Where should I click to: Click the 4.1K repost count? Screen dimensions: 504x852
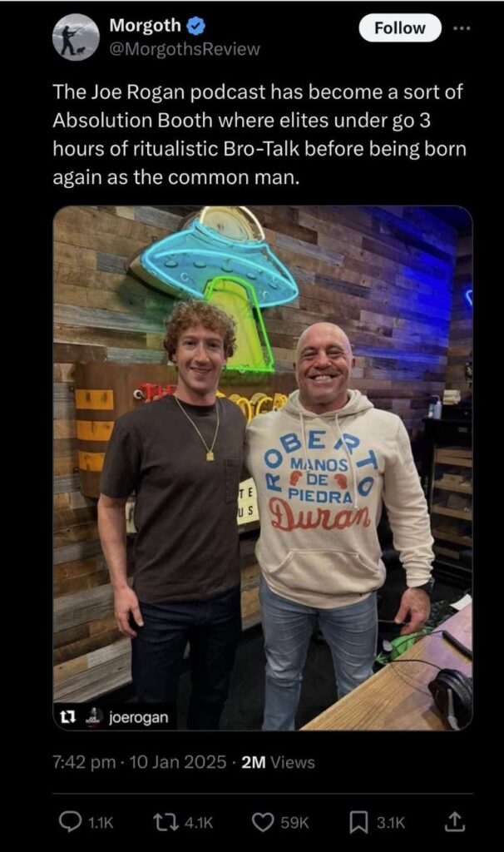(x=198, y=823)
